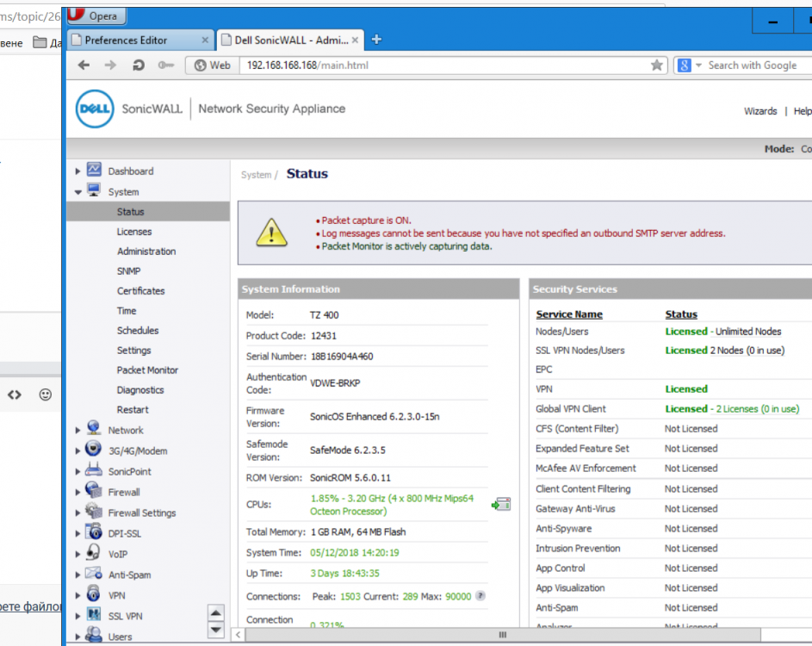Screen dimensions: 812x646
Task: Open the SNMP page
Action: tap(128, 271)
